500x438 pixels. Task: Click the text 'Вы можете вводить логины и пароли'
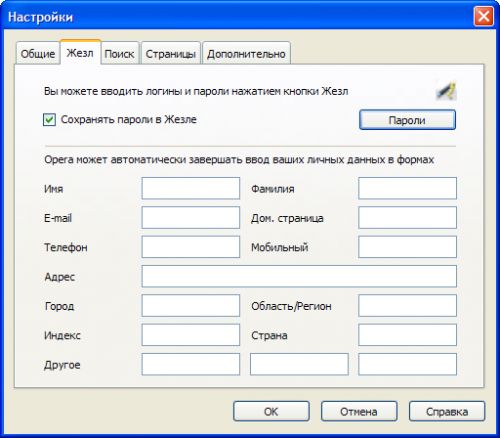click(x=136, y=91)
